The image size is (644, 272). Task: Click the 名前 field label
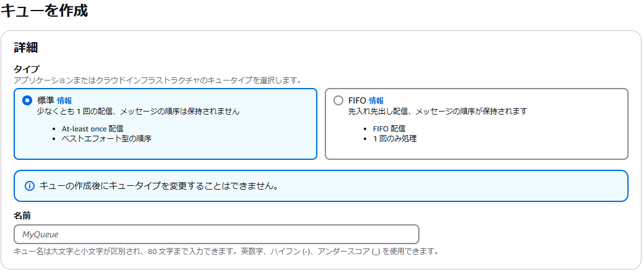(x=22, y=215)
